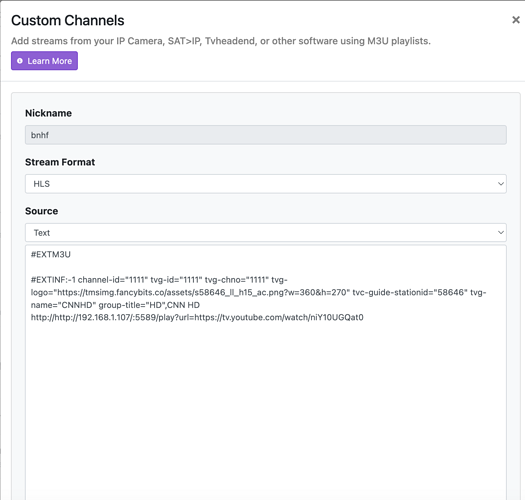The image size is (525, 500).
Task: Click the 'Stream Format' label
Action: (60, 162)
